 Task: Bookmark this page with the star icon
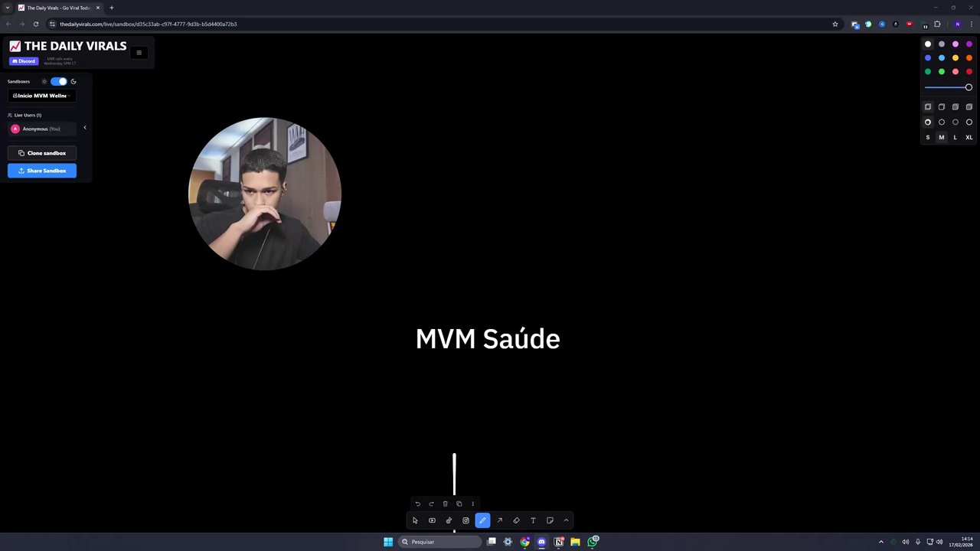(835, 24)
